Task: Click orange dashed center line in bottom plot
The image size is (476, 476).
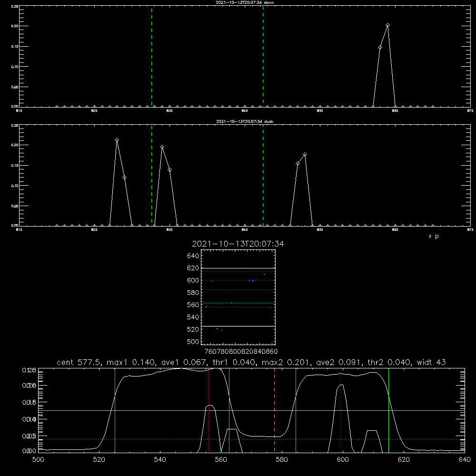Action: [275, 410]
